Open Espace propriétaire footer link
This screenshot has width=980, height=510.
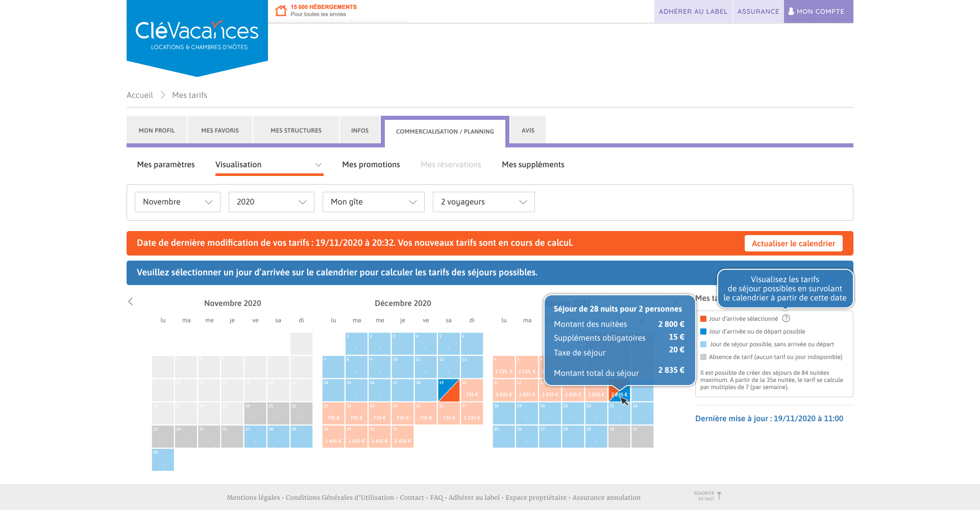(x=536, y=497)
